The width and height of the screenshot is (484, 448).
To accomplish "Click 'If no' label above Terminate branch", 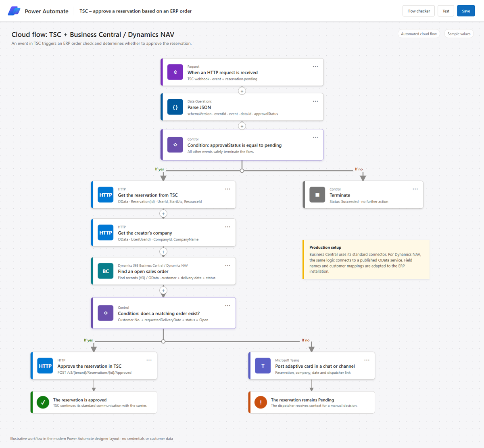I will (x=359, y=169).
